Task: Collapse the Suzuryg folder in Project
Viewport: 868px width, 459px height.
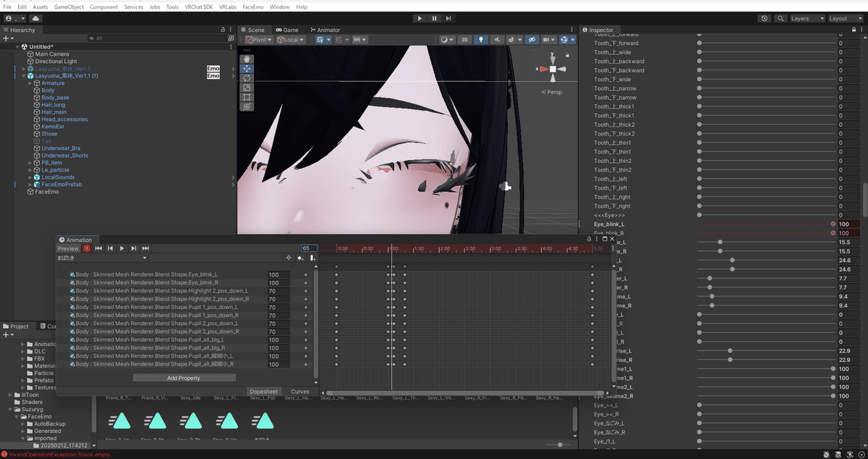Action: point(11,409)
